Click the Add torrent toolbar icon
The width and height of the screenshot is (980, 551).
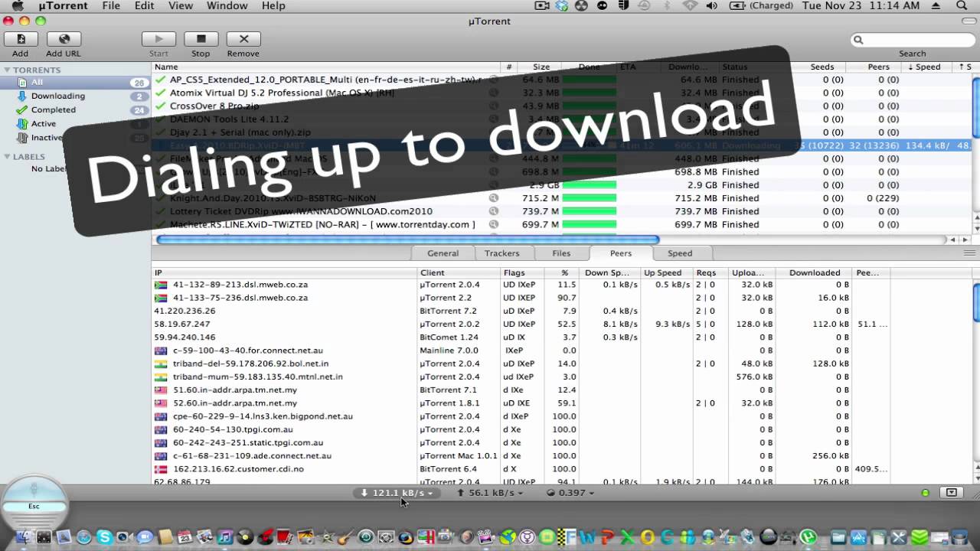coord(21,39)
